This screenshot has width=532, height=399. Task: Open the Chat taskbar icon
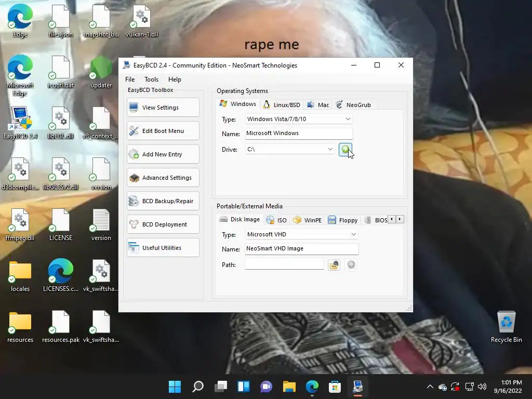267,387
